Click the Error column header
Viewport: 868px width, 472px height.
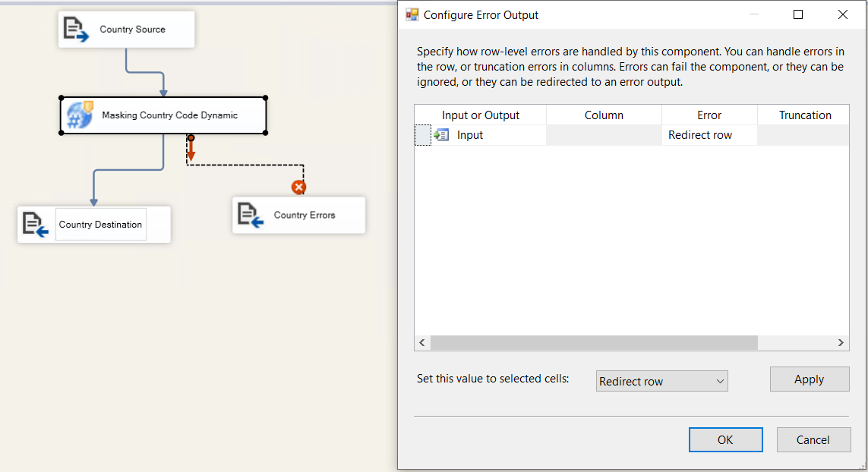pyautogui.click(x=709, y=115)
